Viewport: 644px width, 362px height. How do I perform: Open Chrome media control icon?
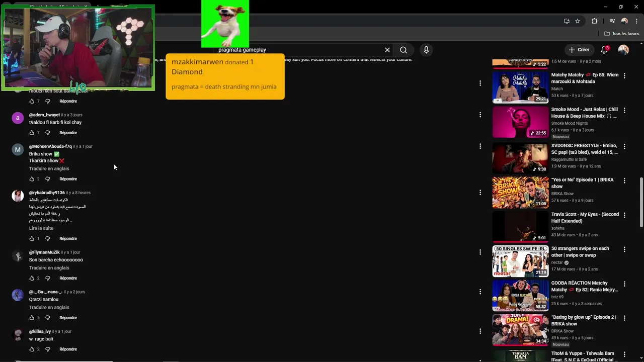612,21
